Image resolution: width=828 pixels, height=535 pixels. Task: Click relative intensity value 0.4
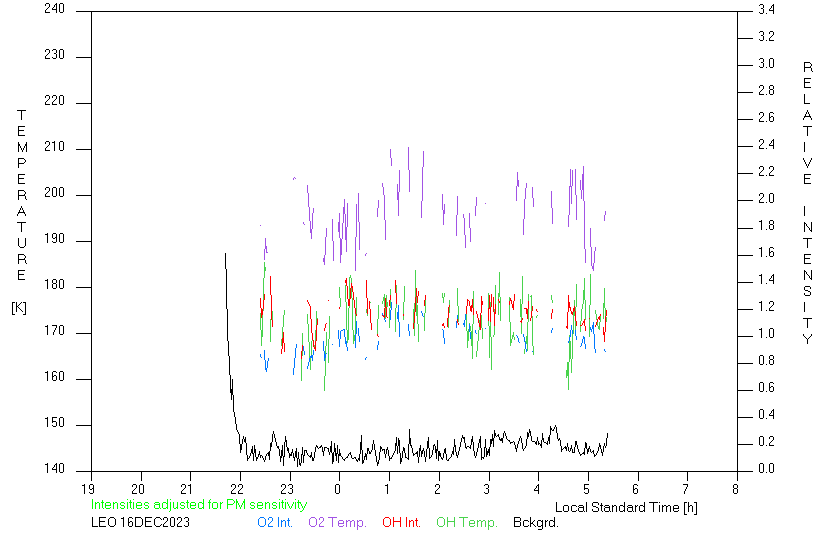766,415
